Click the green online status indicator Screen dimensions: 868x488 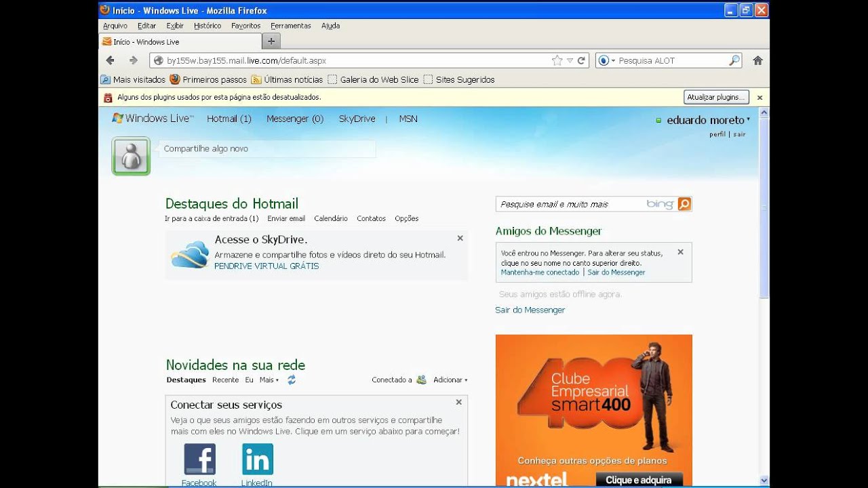[x=658, y=121]
